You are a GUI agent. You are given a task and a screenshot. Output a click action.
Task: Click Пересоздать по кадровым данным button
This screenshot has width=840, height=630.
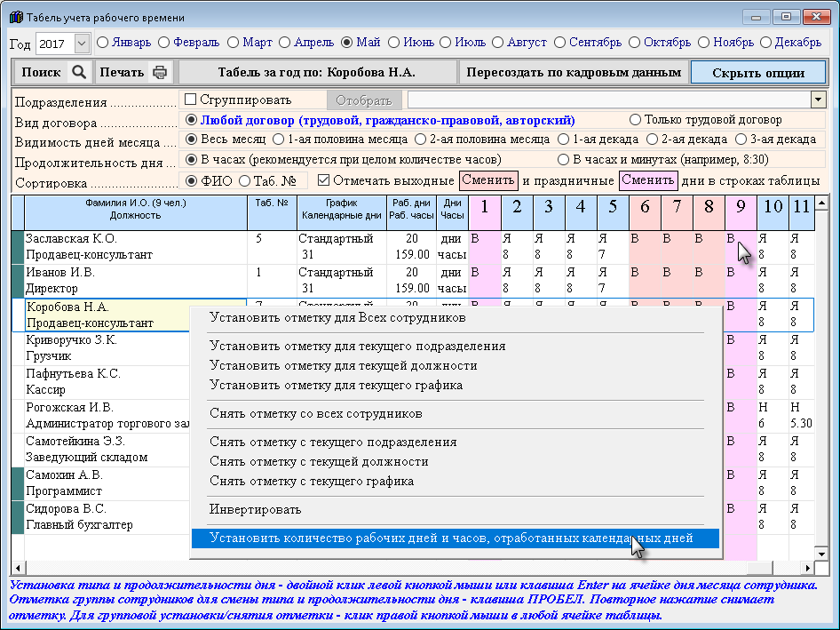(574, 72)
